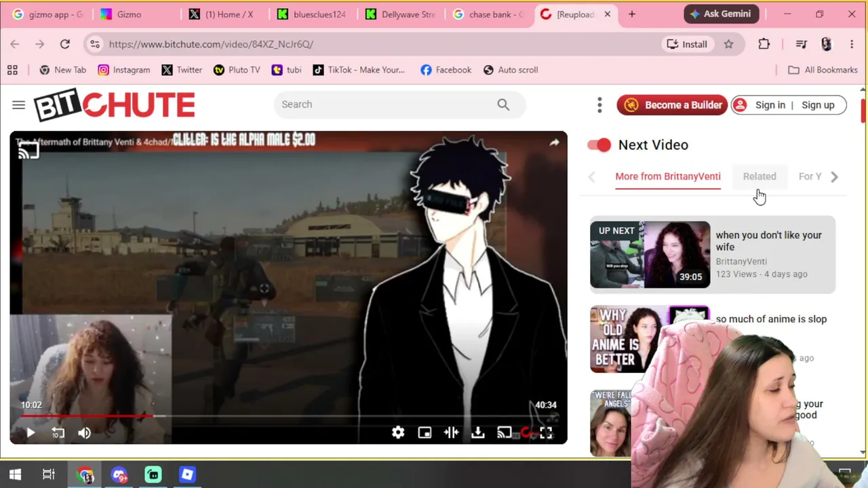
Task: Toggle the player theater width mode
Action: (451, 433)
